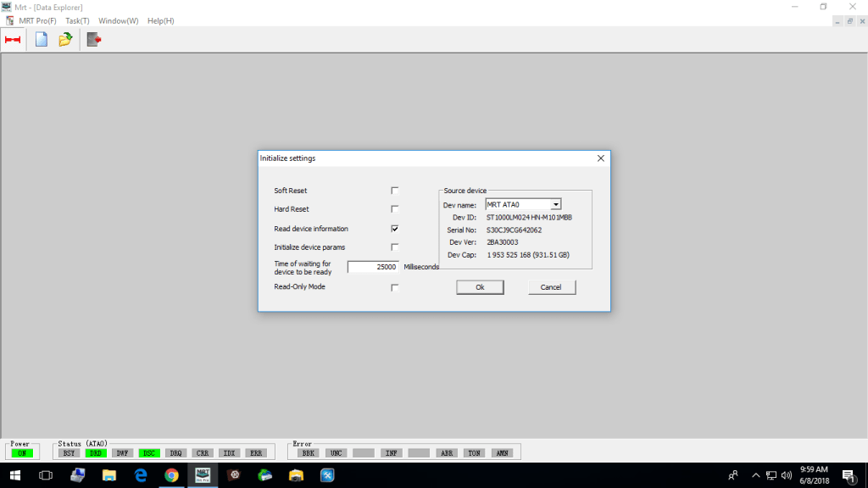The image size is (868, 488).
Task: Open the Task(T) menu
Action: [77, 20]
